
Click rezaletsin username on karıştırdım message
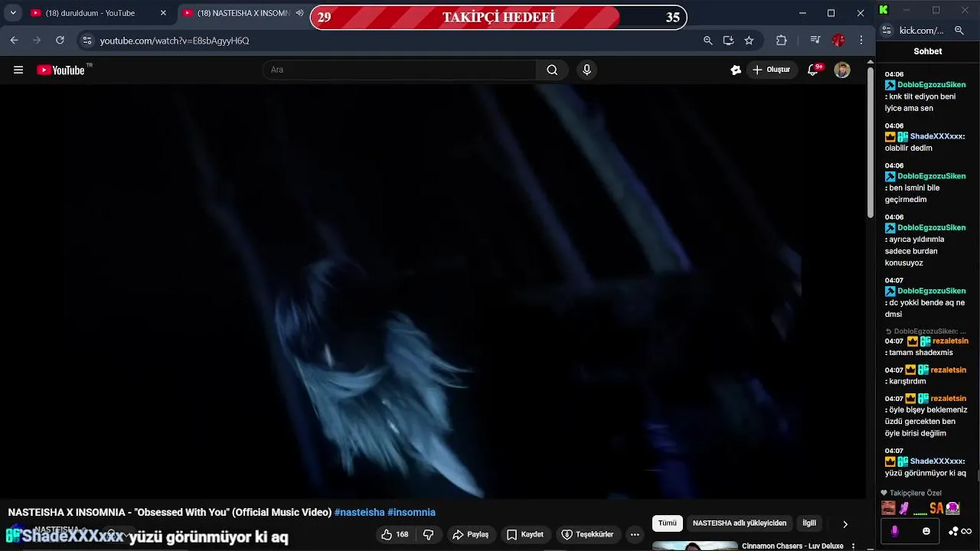point(948,370)
